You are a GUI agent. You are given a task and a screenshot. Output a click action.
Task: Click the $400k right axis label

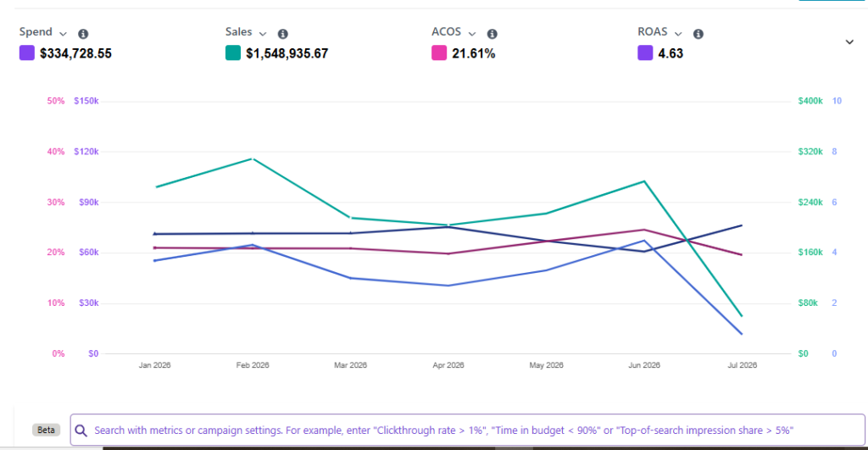pos(810,102)
